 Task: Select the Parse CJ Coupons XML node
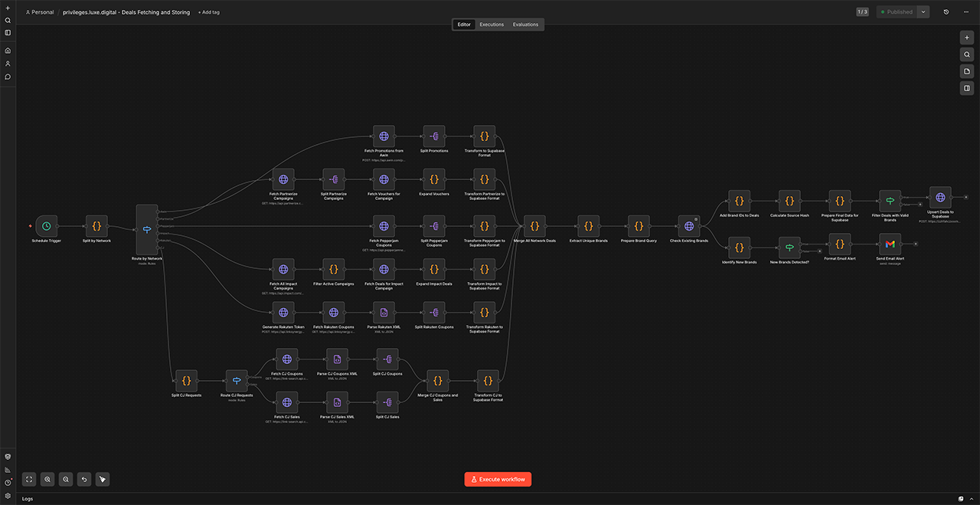pyautogui.click(x=338, y=359)
